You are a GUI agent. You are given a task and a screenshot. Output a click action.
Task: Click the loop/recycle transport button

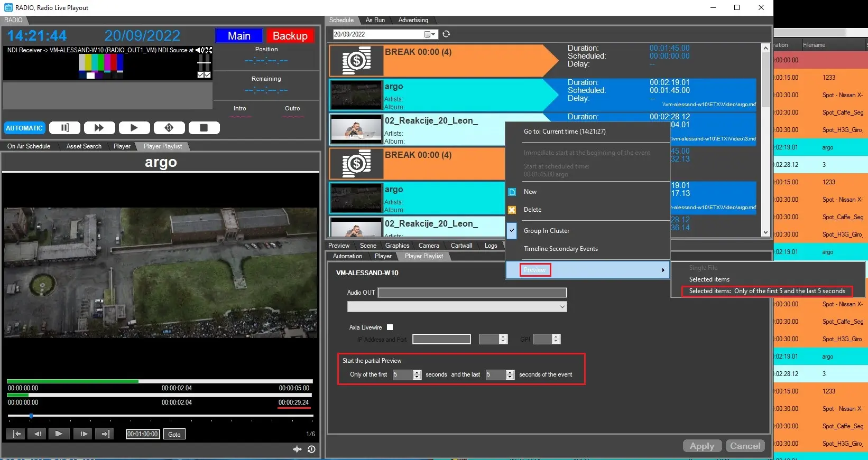(x=169, y=128)
